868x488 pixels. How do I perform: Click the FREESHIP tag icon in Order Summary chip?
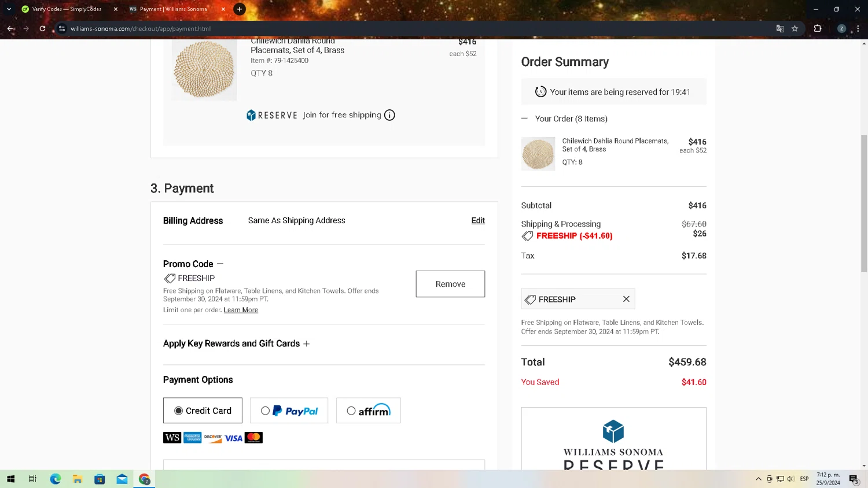[x=530, y=300]
